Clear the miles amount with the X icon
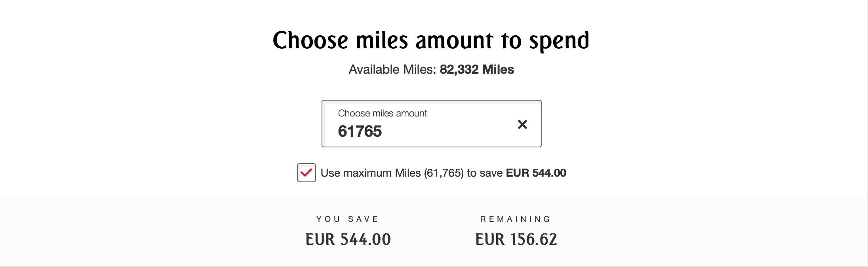 point(522,124)
